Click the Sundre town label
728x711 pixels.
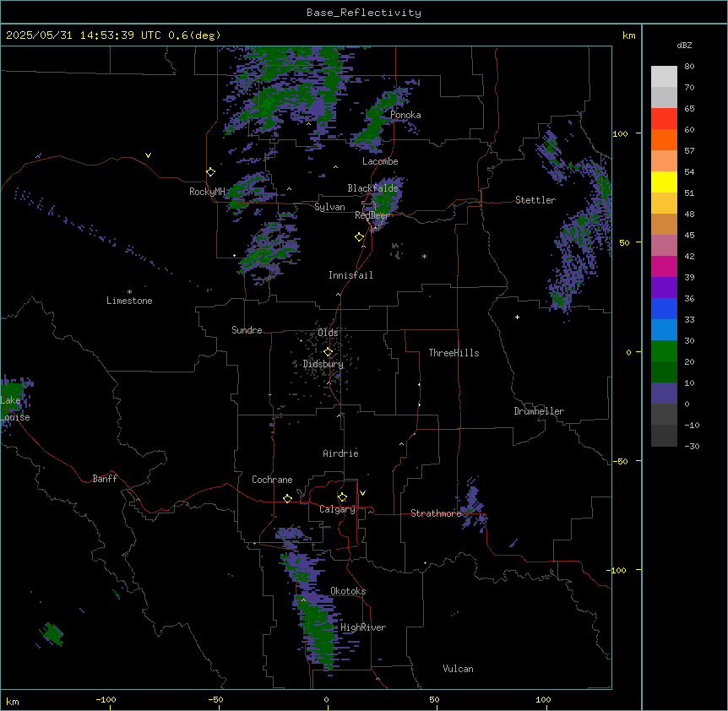click(247, 330)
